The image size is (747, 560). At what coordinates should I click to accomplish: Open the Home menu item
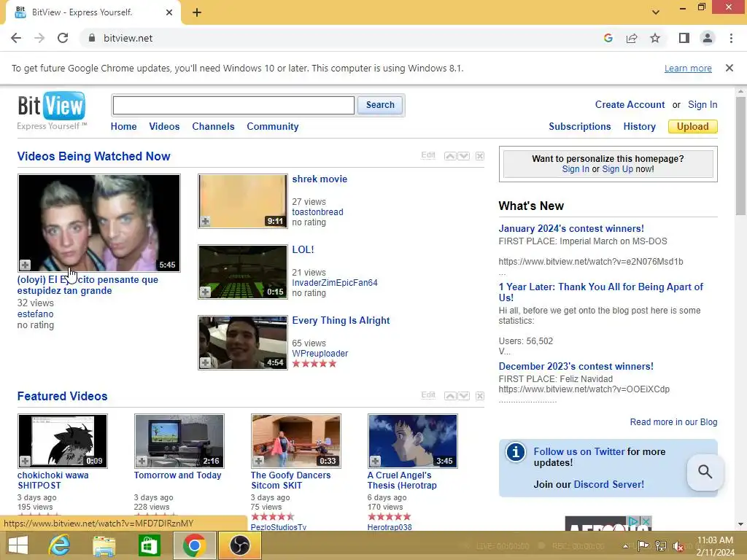click(123, 127)
